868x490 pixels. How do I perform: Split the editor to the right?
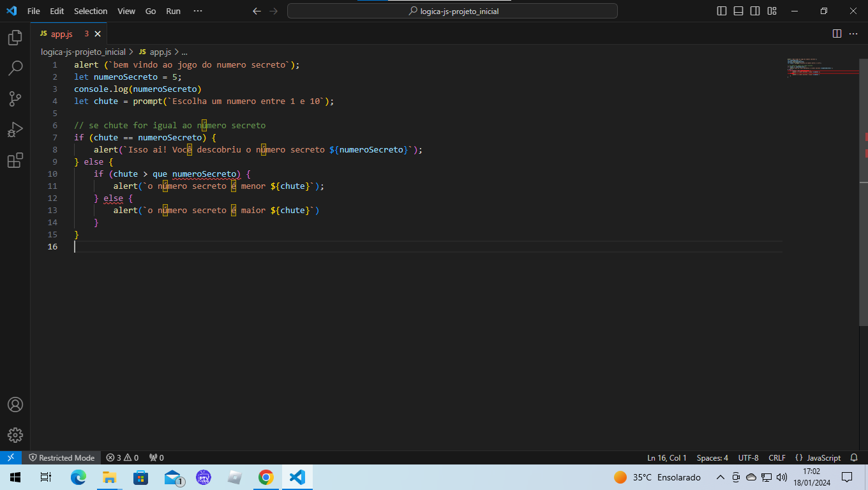tap(837, 33)
